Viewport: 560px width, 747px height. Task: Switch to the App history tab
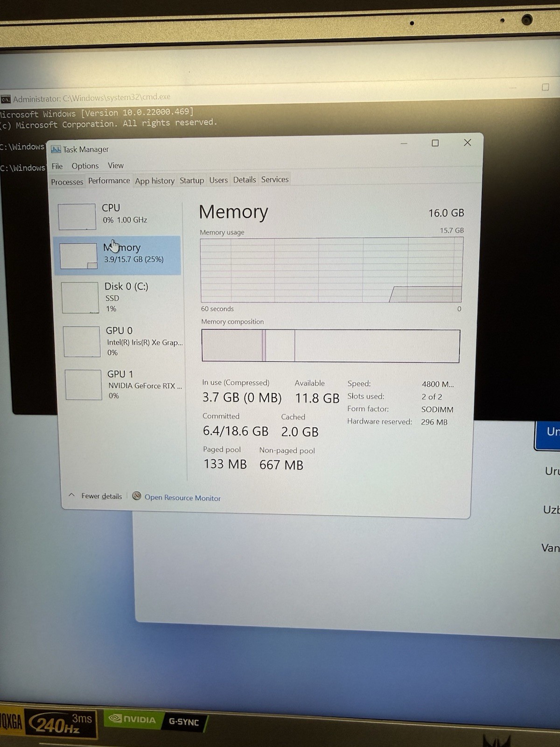pyautogui.click(x=154, y=181)
